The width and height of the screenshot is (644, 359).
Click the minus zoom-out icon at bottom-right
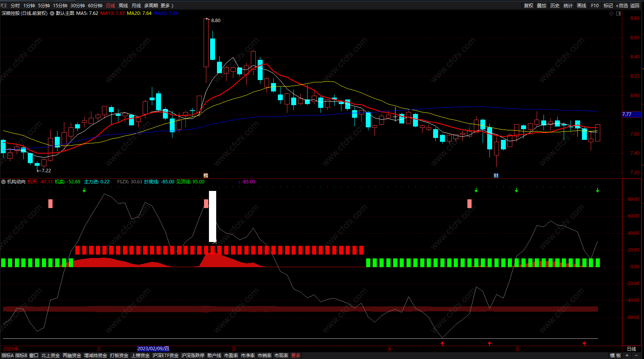coord(636,356)
